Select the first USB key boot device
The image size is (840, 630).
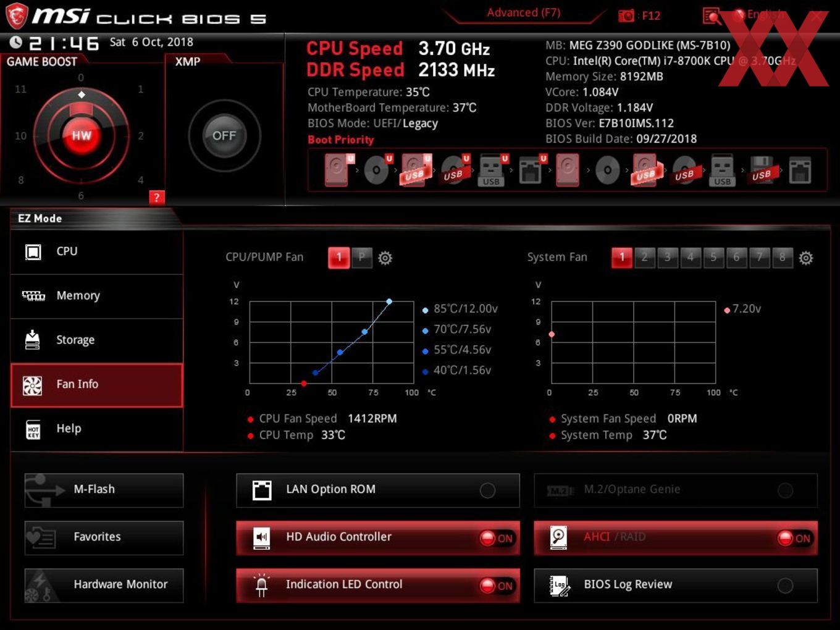pyautogui.click(x=492, y=170)
